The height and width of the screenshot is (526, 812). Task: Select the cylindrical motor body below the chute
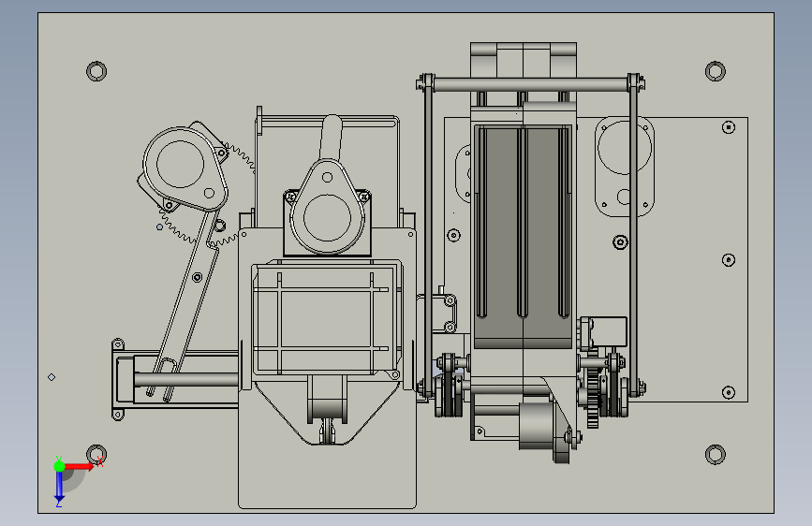tap(537, 425)
